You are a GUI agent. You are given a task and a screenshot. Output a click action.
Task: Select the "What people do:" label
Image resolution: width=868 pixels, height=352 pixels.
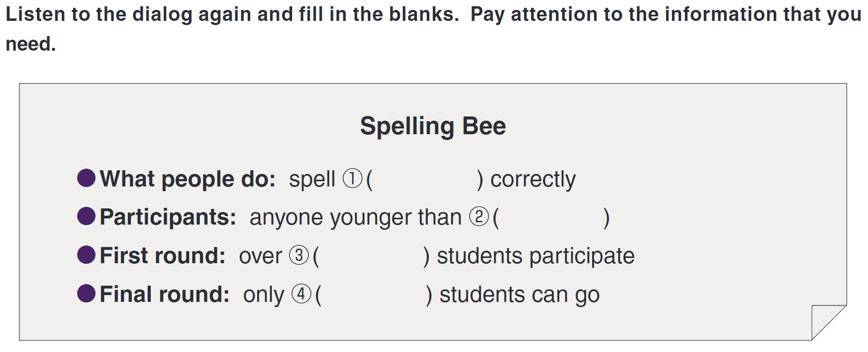coord(187,179)
